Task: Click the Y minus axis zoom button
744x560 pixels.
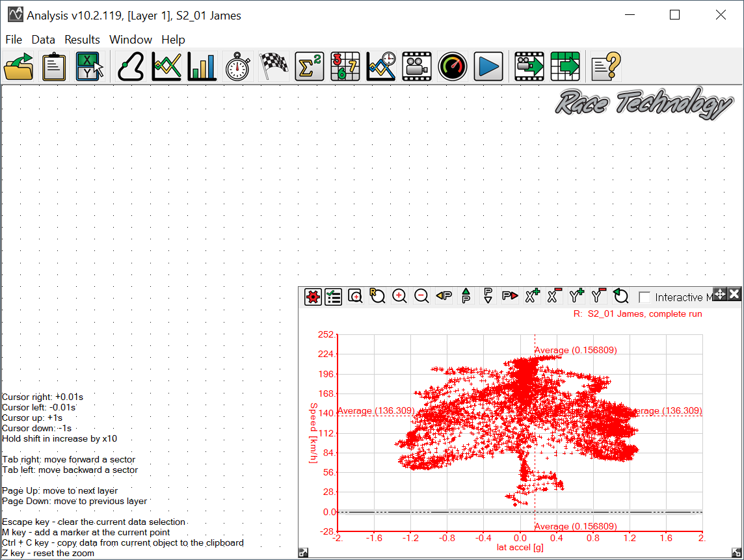Action: 598,297
